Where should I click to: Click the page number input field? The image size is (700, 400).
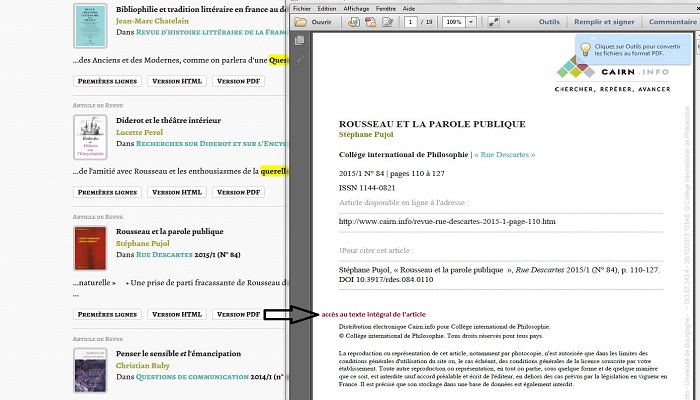pos(410,21)
